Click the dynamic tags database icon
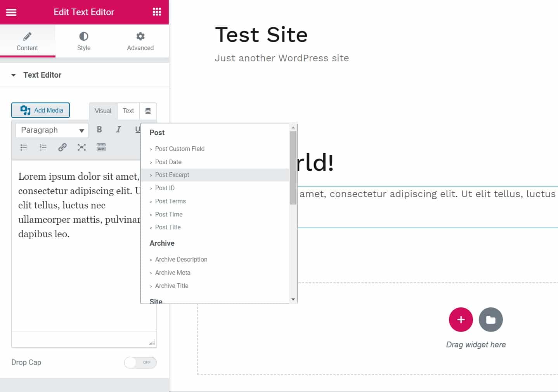Viewport: 558px width, 392px height. coord(148,111)
